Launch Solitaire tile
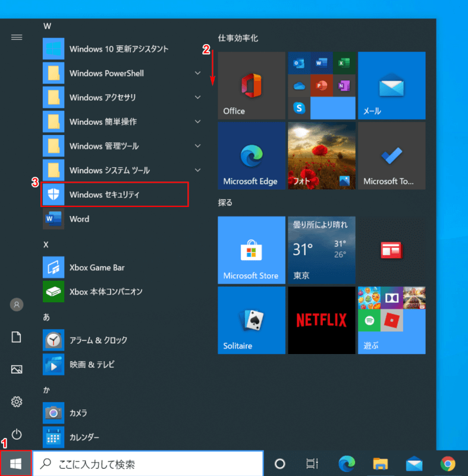 coord(252,320)
